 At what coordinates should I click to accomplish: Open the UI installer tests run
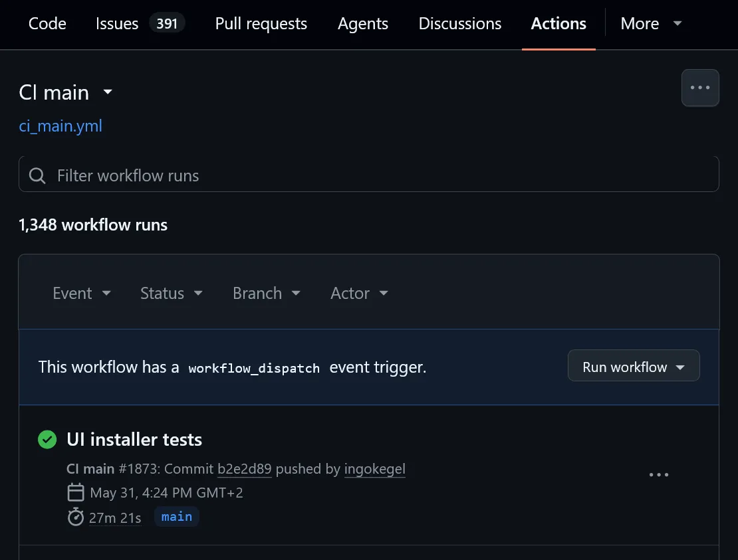coord(134,440)
